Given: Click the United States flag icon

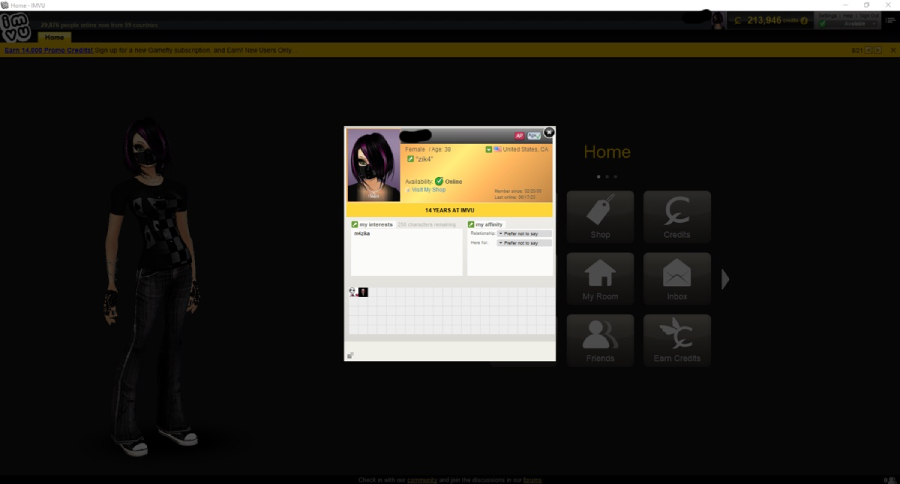Looking at the screenshot, I should point(498,149).
